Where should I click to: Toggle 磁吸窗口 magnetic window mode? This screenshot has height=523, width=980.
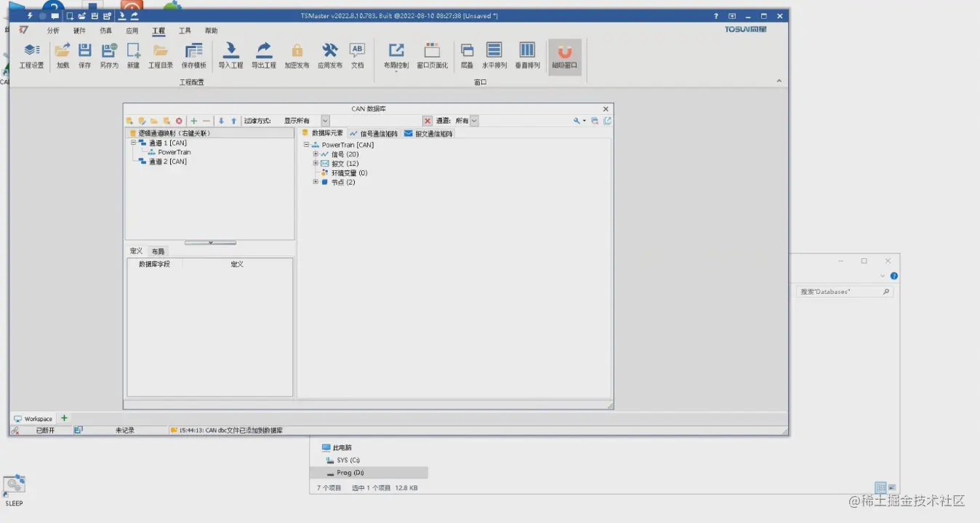[565, 56]
